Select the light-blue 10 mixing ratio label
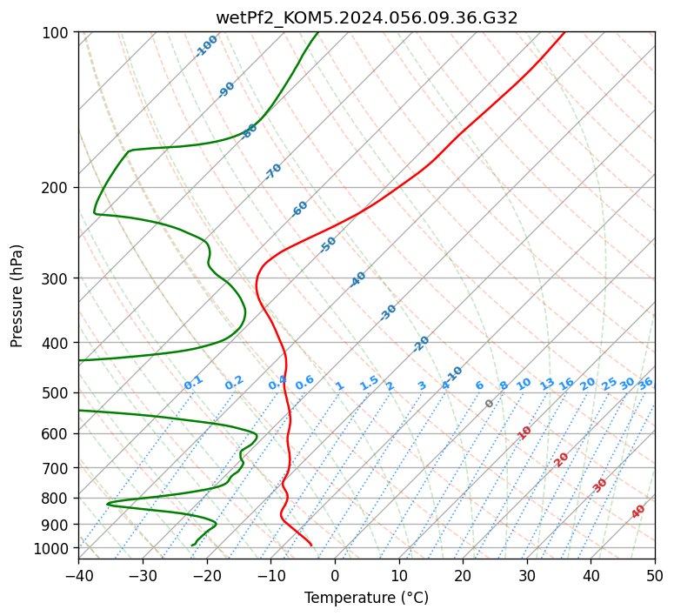 (524, 385)
